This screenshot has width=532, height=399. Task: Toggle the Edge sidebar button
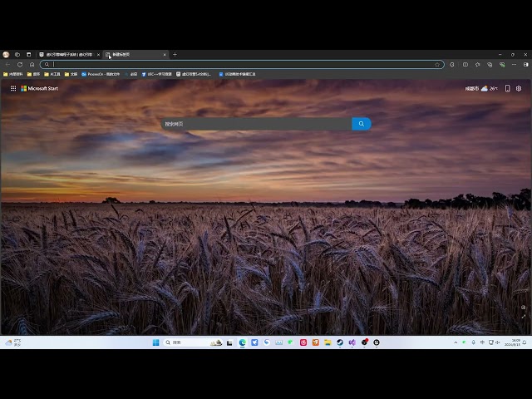click(526, 65)
